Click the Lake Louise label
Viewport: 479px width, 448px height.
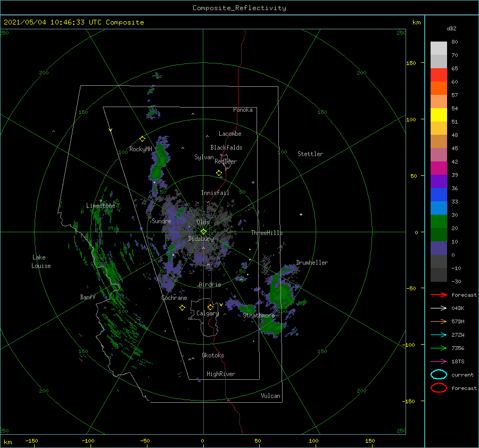coord(41,262)
